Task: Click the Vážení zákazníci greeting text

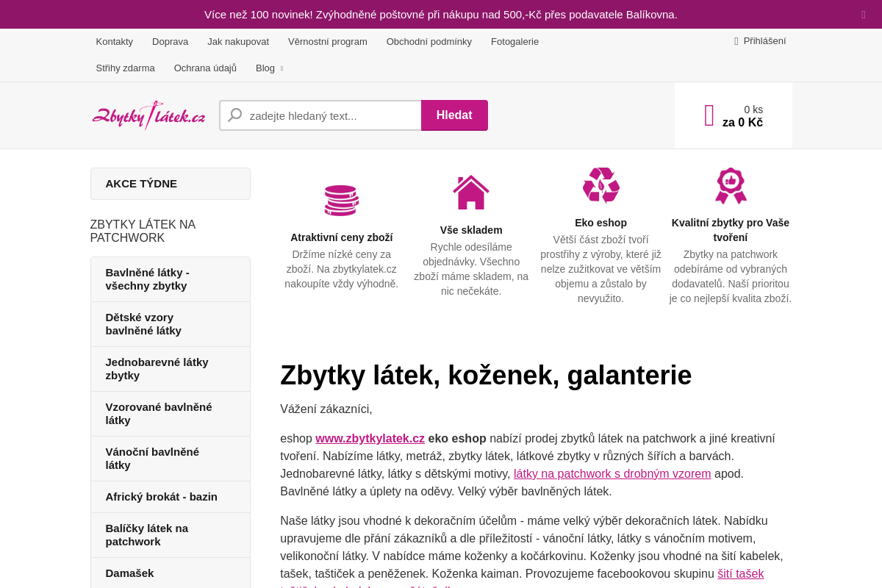Action: click(326, 409)
